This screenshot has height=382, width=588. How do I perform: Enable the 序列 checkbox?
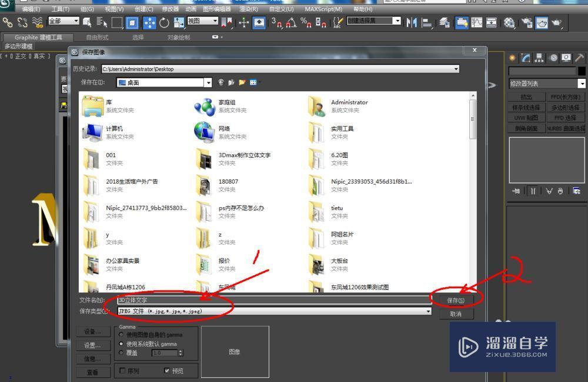[x=122, y=371]
